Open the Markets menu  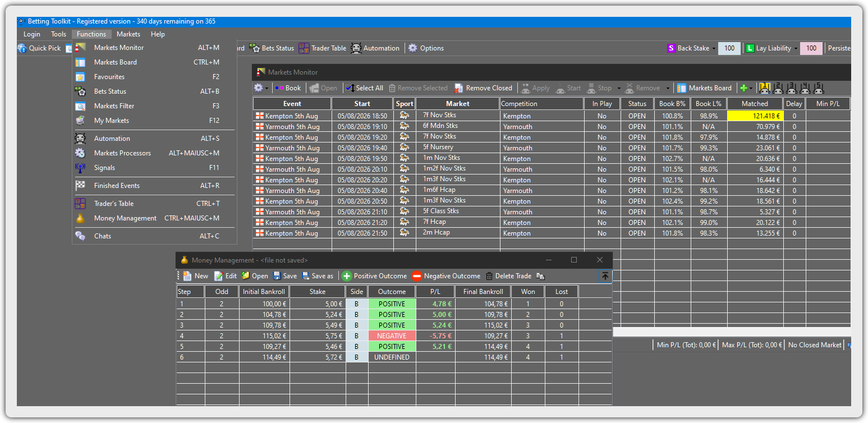pos(128,34)
